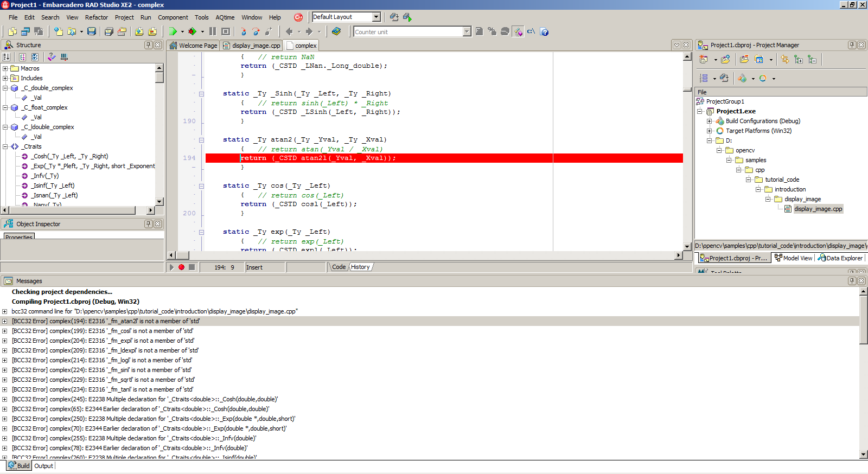
Task: Open the AQtime menu
Action: 225,17
